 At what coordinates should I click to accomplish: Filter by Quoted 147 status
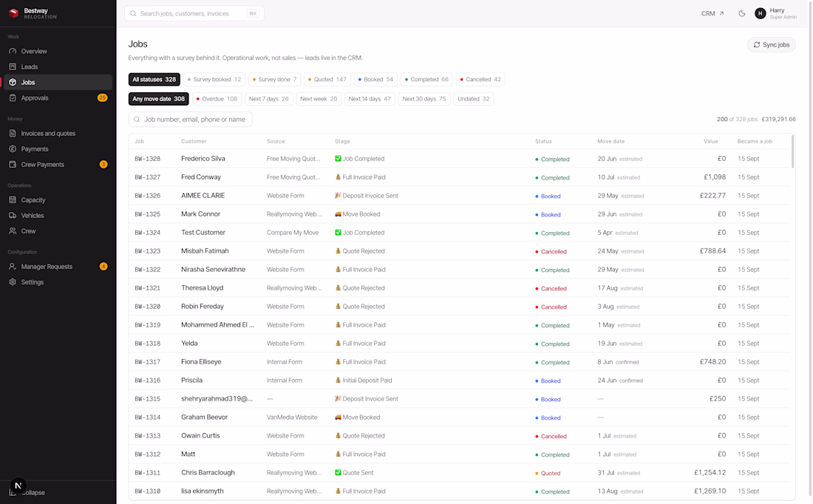point(327,79)
